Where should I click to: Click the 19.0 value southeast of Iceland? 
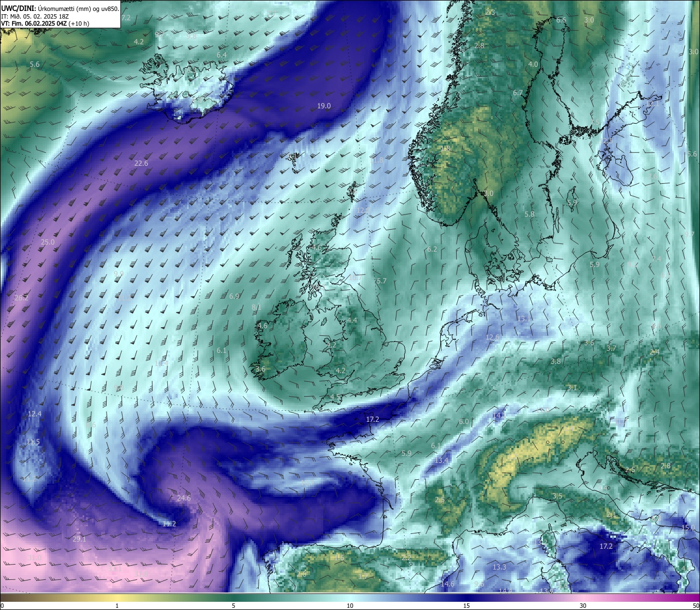324,106
